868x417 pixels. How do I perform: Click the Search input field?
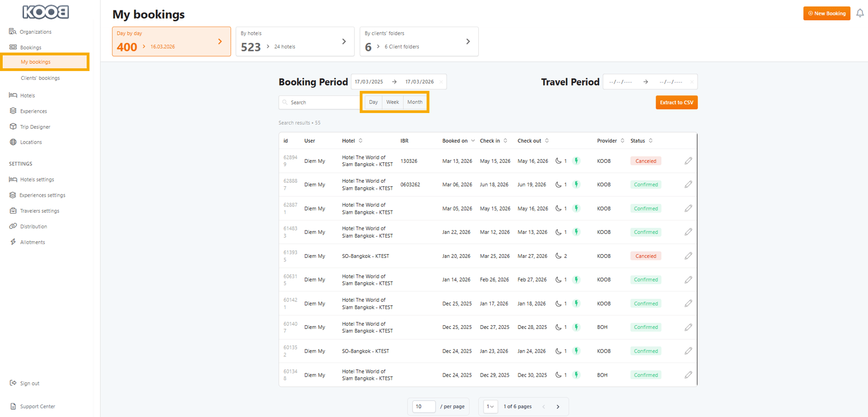click(x=319, y=102)
